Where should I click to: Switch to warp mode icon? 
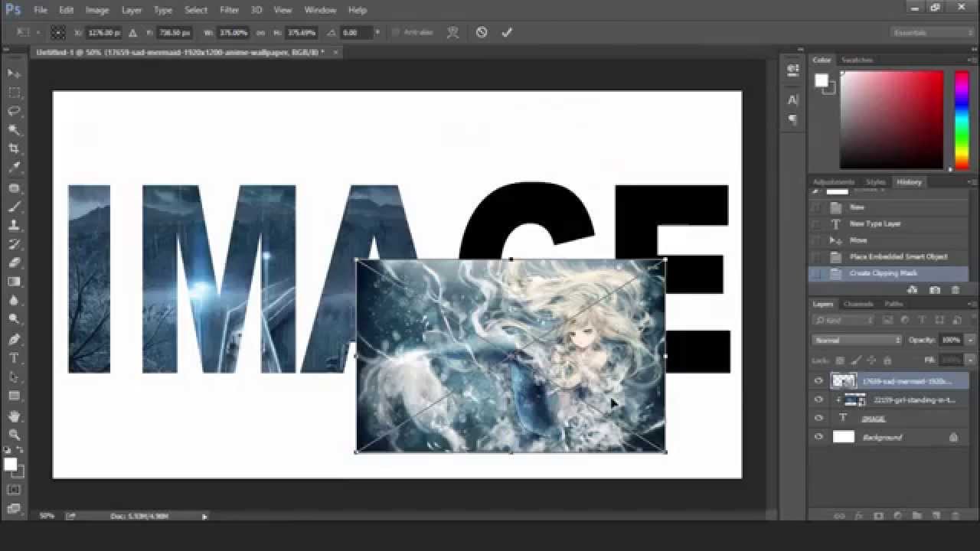pos(453,32)
